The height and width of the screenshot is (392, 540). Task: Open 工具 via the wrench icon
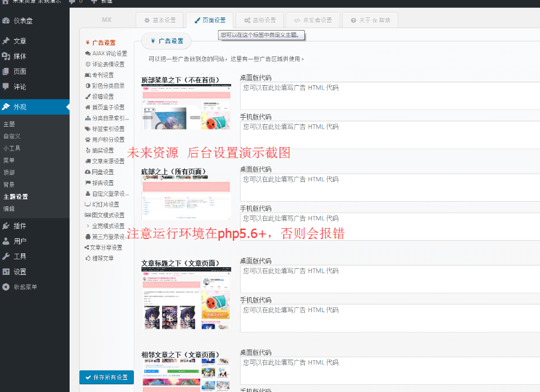[x=6, y=256]
